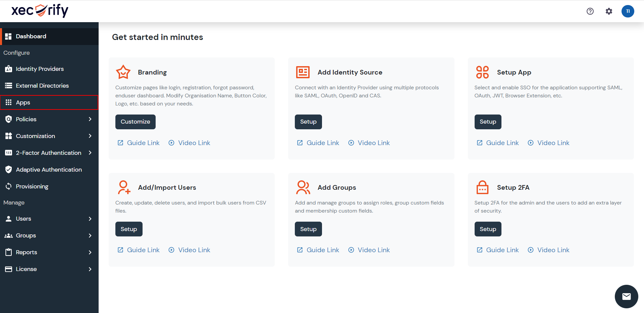
Task: Open the TI user avatar menu
Action: (628, 11)
